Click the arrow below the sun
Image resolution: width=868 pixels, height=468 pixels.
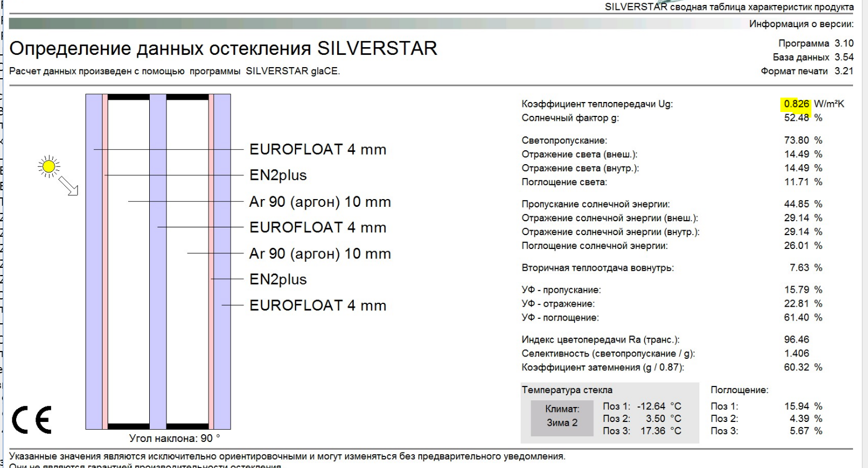tap(69, 186)
